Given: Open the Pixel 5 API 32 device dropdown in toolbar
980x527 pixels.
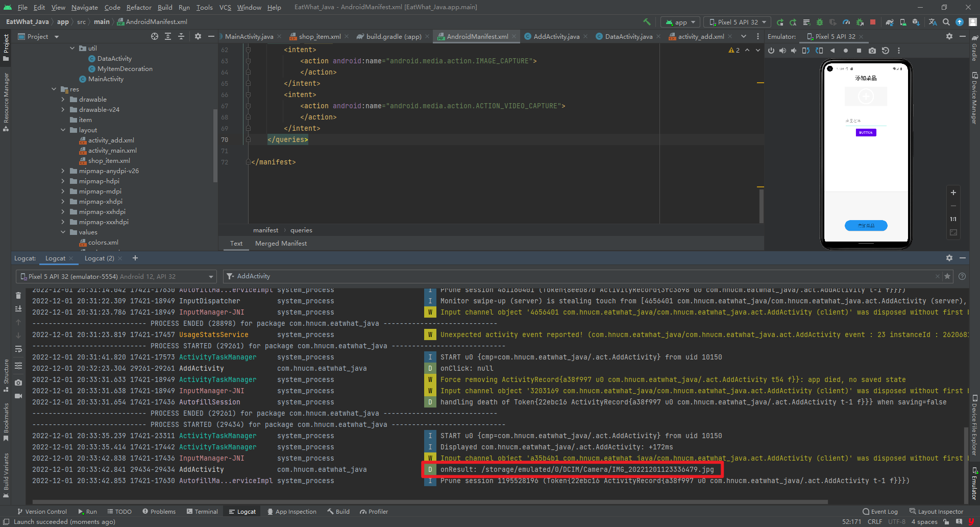Looking at the screenshot, I should coord(738,22).
